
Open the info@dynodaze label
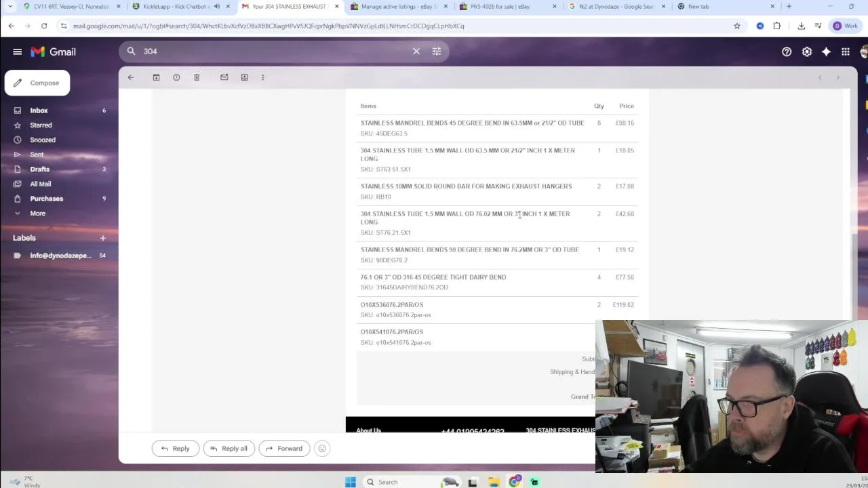click(x=60, y=256)
